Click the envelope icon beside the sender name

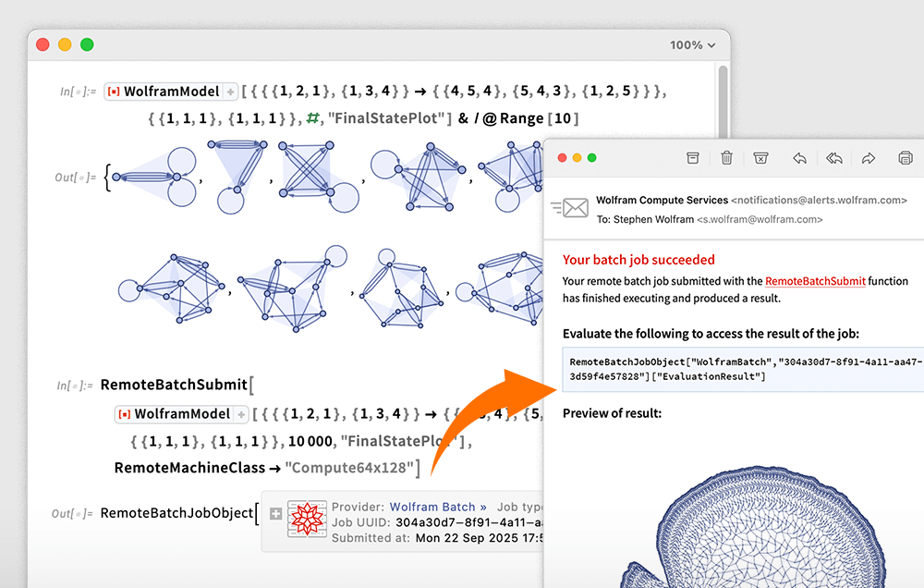570,209
